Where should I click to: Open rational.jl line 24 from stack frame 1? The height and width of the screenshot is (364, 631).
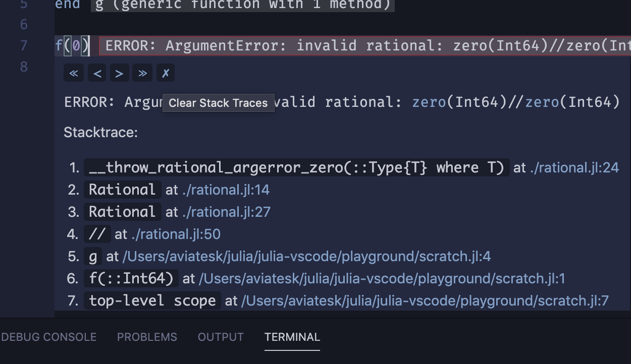[x=574, y=167]
